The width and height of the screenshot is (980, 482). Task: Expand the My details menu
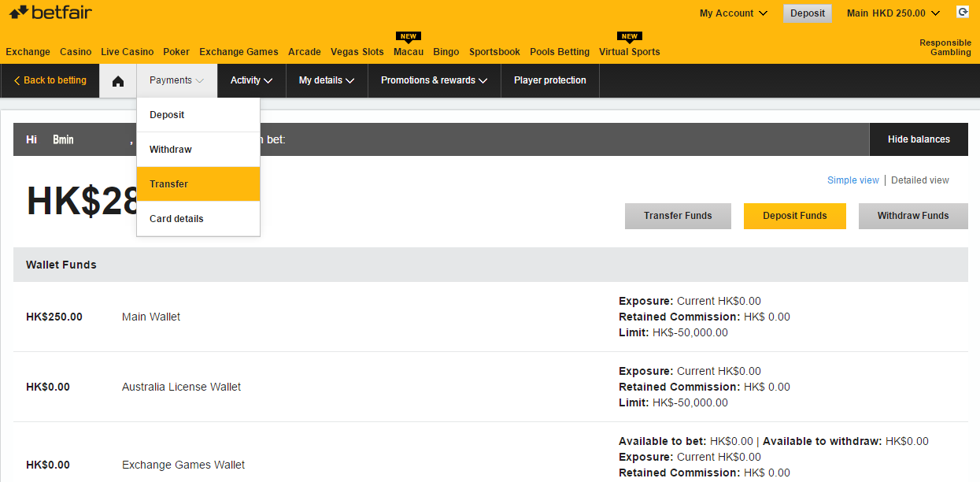click(327, 80)
